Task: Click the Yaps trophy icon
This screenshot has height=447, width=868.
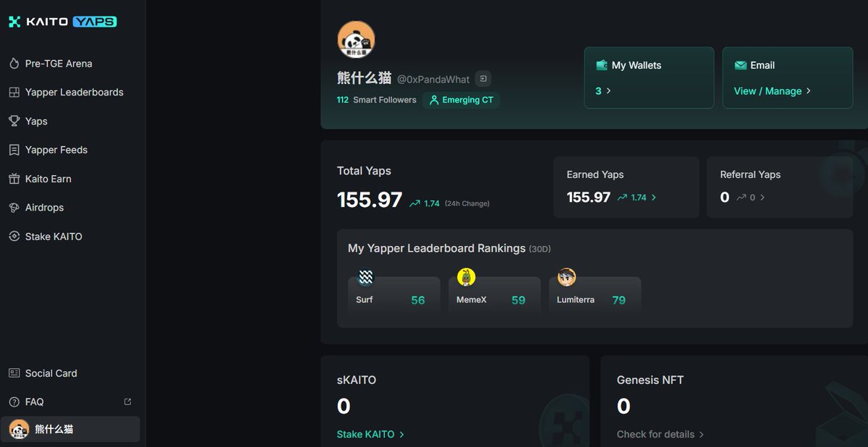Action: pyautogui.click(x=14, y=121)
